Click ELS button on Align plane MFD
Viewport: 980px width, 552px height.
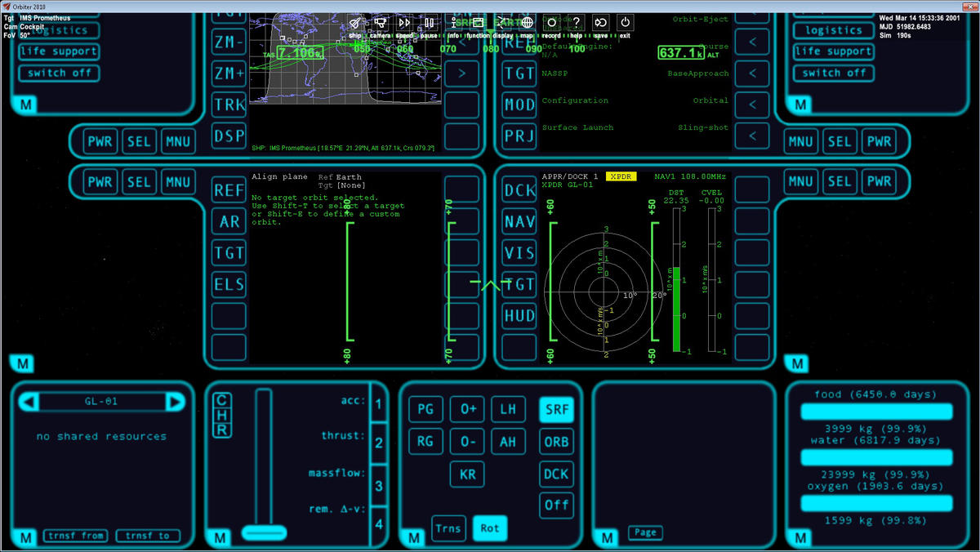(229, 284)
